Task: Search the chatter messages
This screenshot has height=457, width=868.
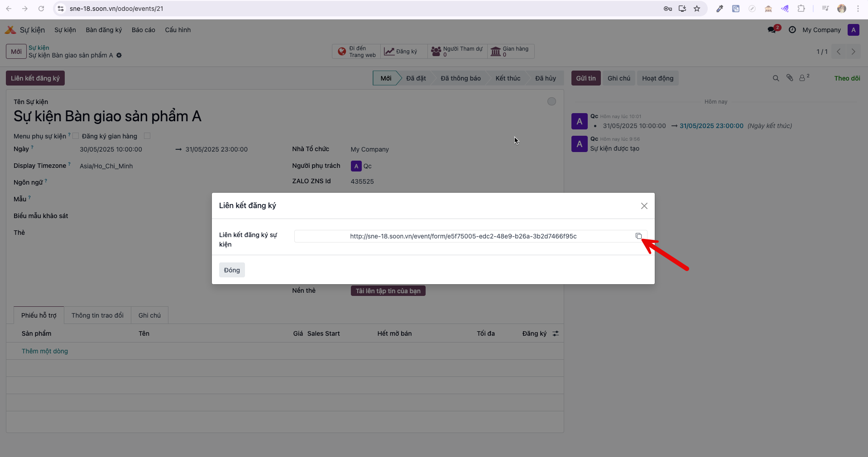Action: [776, 78]
